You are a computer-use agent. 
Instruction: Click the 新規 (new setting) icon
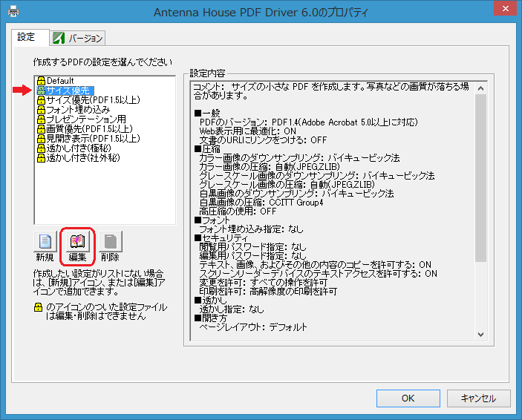click(45, 241)
